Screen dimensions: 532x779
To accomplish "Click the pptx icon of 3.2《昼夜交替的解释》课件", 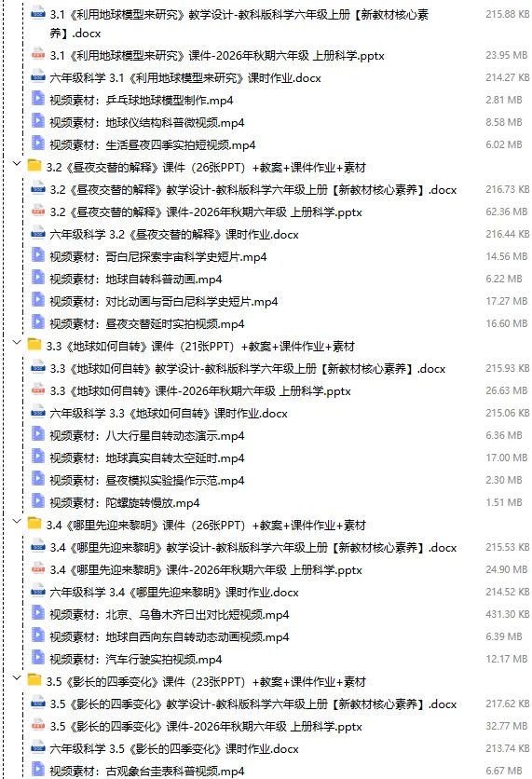I will 38,212.
